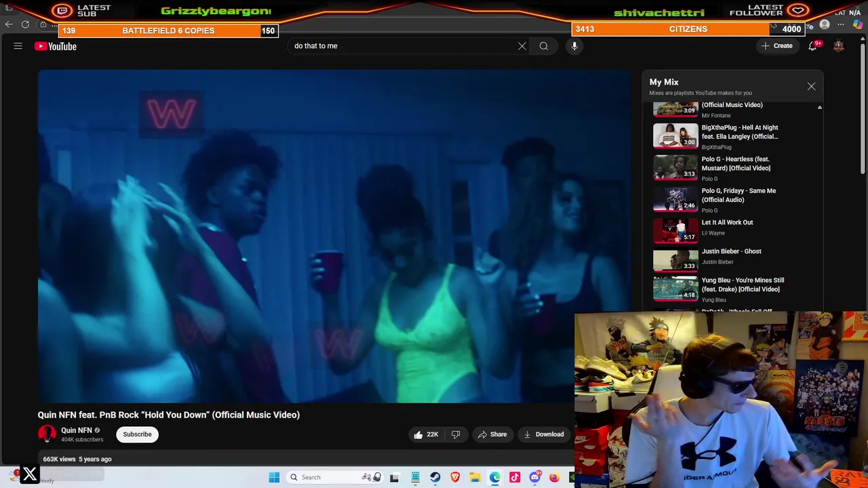Click the '404K subscribers' text
The image size is (868, 488).
[82, 440]
